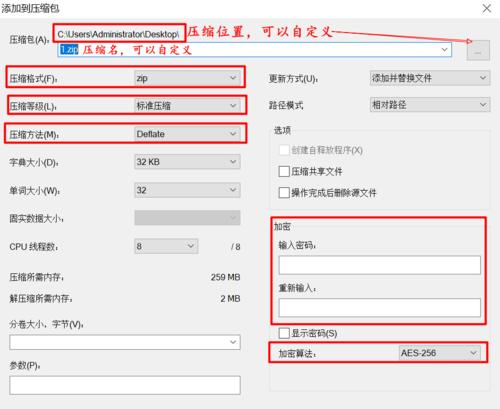Viewport: 500px width, 409px height.
Task: Click the 259 MB compression memory value
Action: tap(225, 277)
